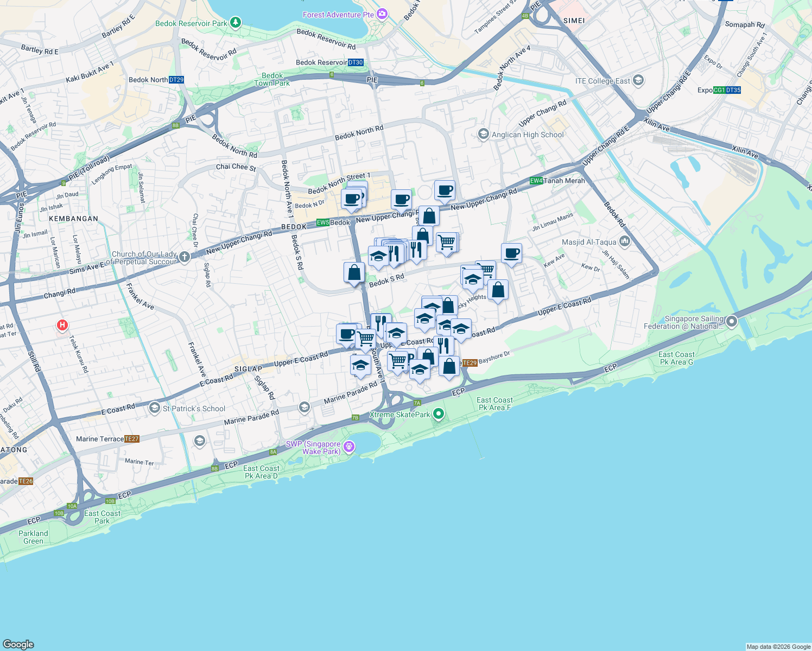Click Bedok North DT29 station label
The height and width of the screenshot is (651, 812).
156,80
